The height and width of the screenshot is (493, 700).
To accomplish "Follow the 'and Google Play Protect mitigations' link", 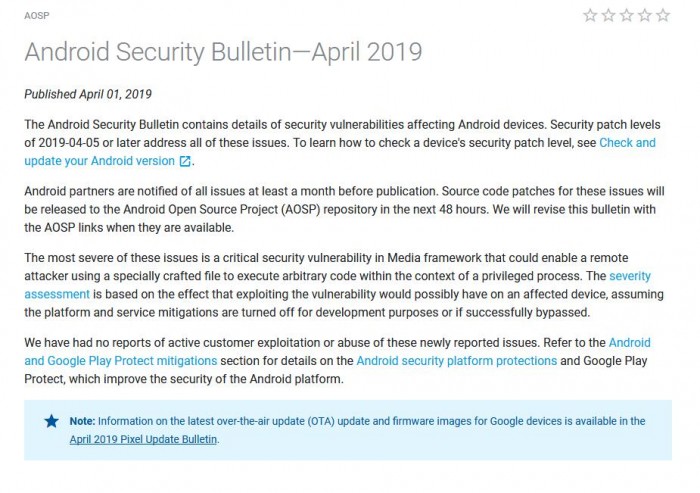I will point(121,361).
